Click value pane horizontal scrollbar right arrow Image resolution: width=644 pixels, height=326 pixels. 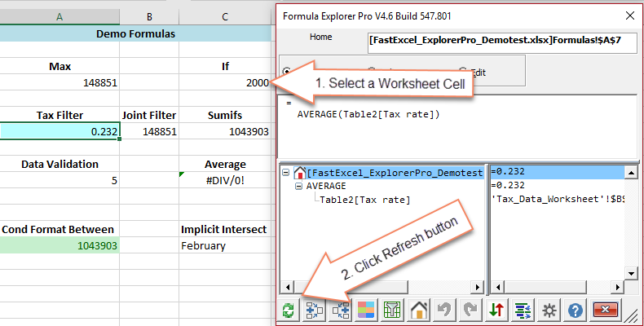pyautogui.click(x=617, y=287)
